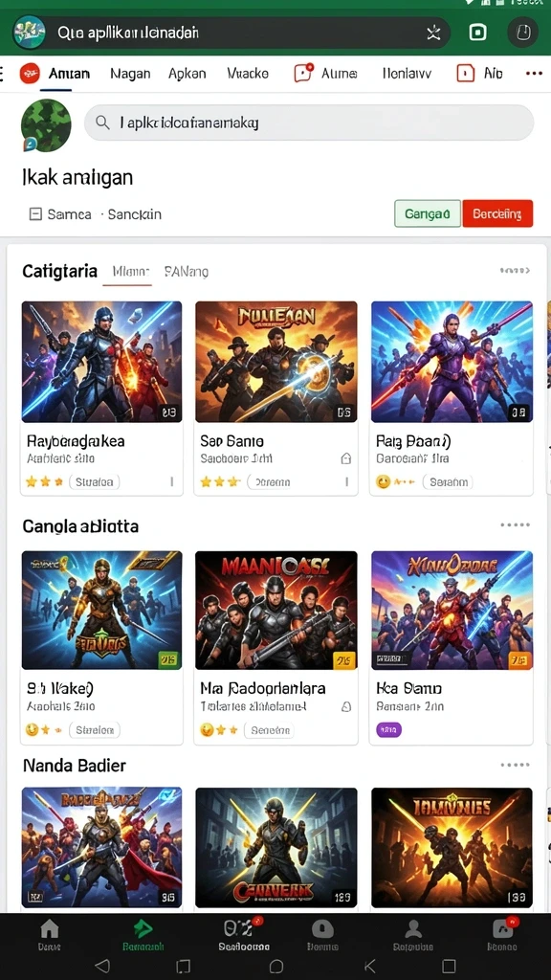Click the green Gangad button

[428, 213]
